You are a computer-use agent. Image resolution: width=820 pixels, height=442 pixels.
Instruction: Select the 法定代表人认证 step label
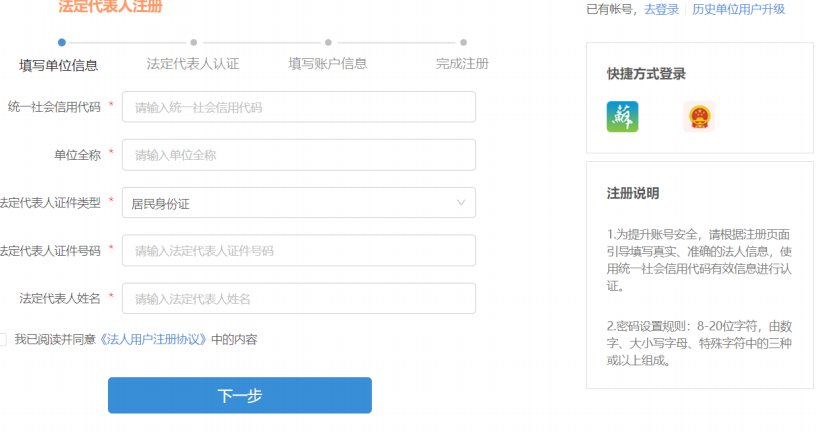(193, 64)
